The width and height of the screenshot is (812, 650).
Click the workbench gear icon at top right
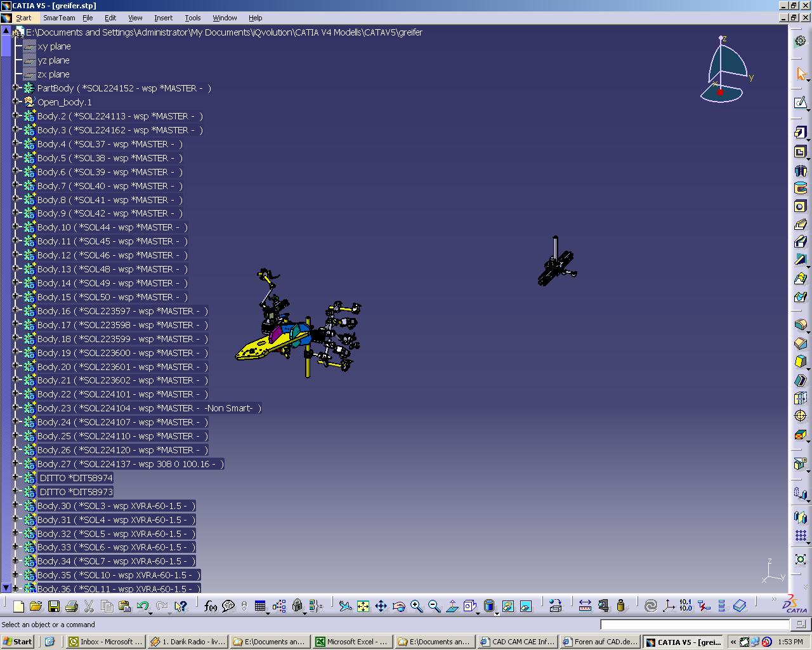(x=801, y=41)
